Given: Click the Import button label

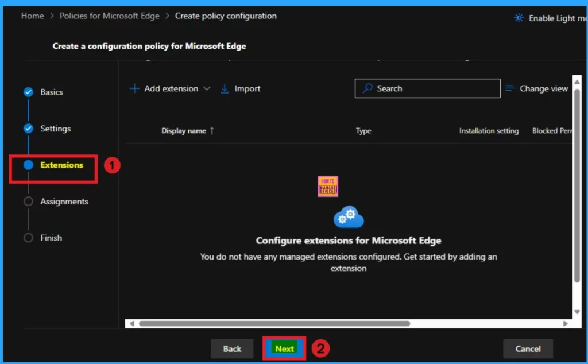Looking at the screenshot, I should coord(247,89).
